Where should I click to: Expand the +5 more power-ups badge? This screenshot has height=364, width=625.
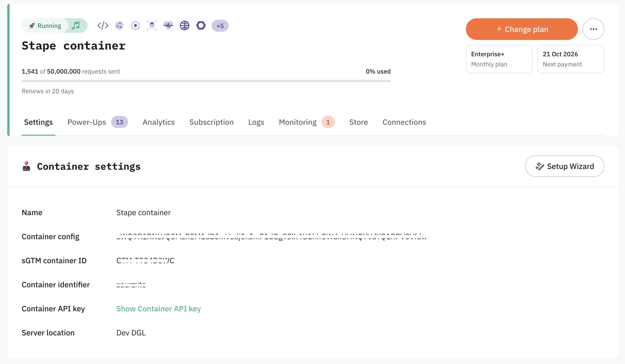pos(220,26)
